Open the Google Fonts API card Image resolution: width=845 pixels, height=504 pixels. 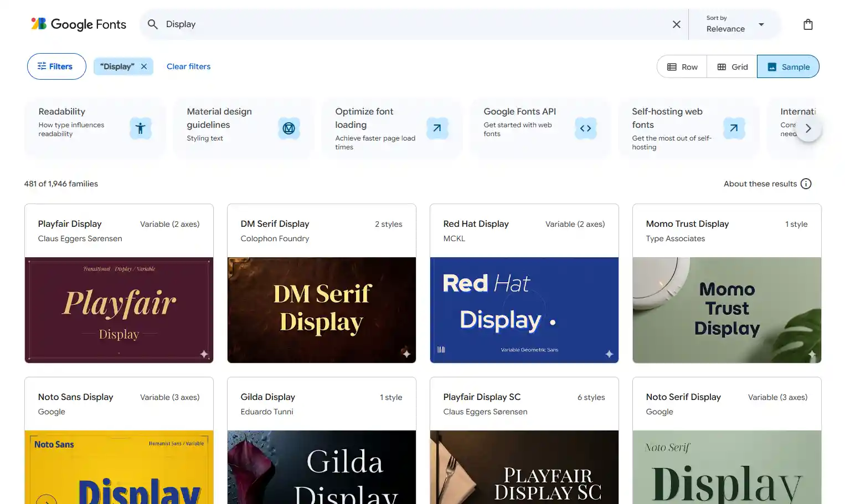coord(540,128)
